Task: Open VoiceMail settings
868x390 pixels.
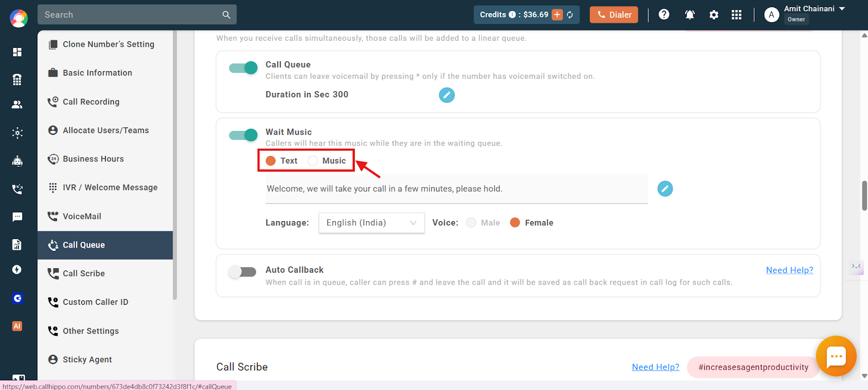Action: point(105,216)
